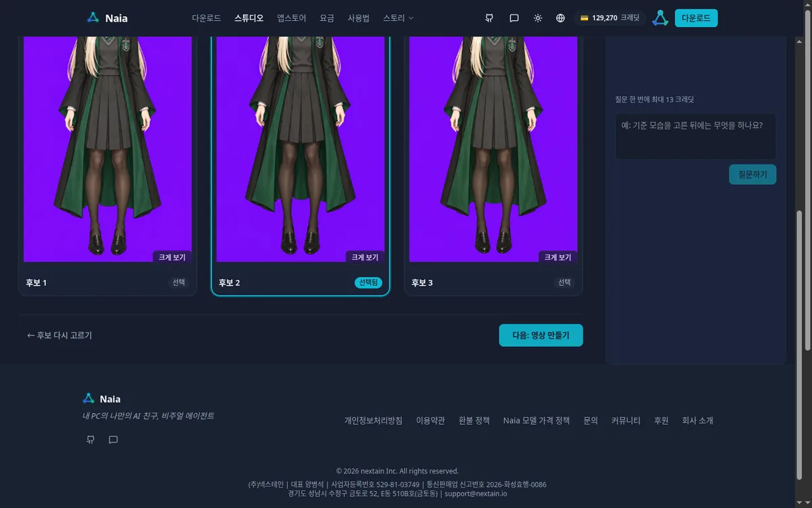This screenshot has height=508, width=812.
Task: Go to the 스튜디오 nav item
Action: pos(249,18)
